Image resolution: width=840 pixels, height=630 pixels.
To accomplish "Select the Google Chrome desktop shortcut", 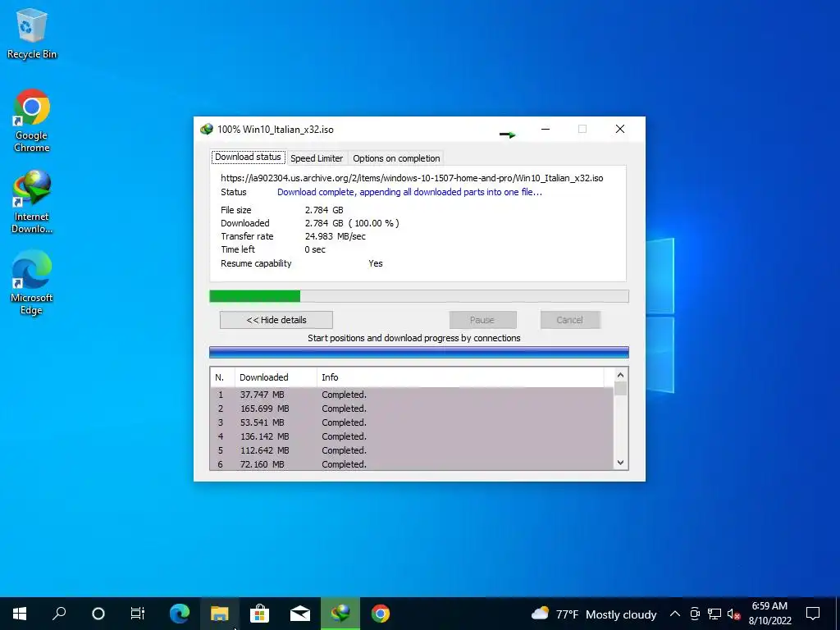I will (32, 121).
